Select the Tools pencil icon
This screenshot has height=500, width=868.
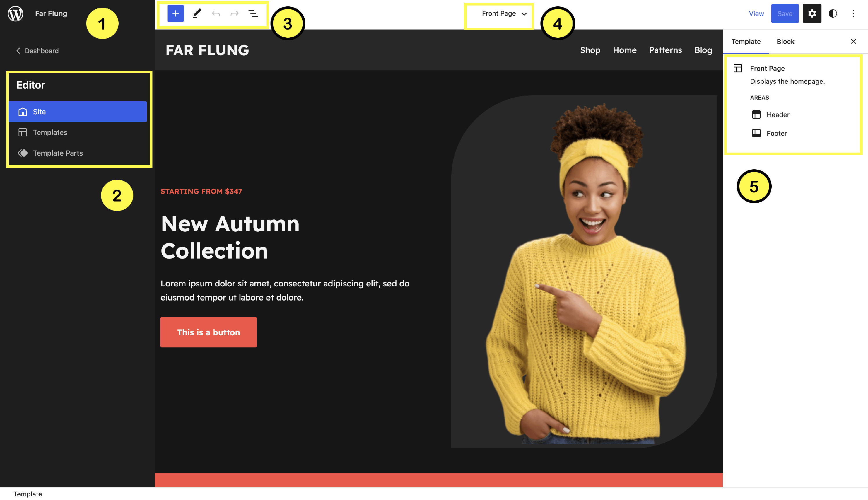click(x=197, y=14)
